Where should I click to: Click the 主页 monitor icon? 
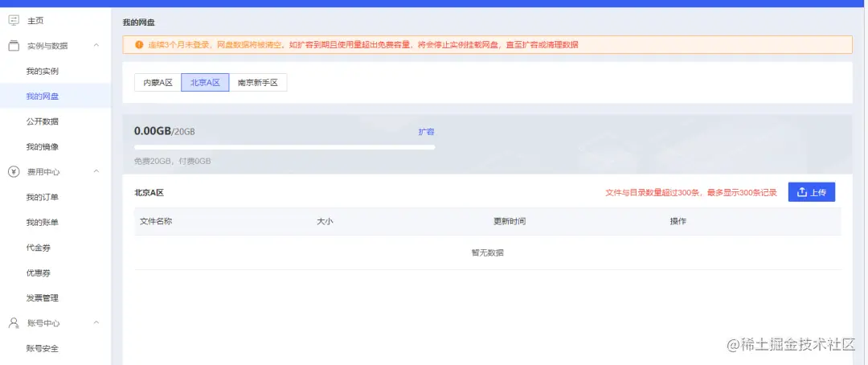(14, 20)
